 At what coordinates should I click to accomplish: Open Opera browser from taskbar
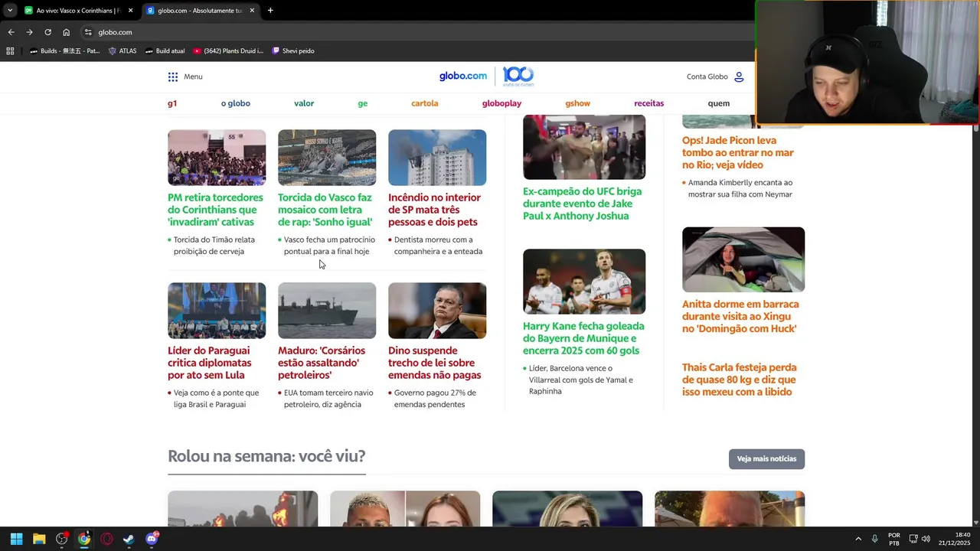click(106, 539)
